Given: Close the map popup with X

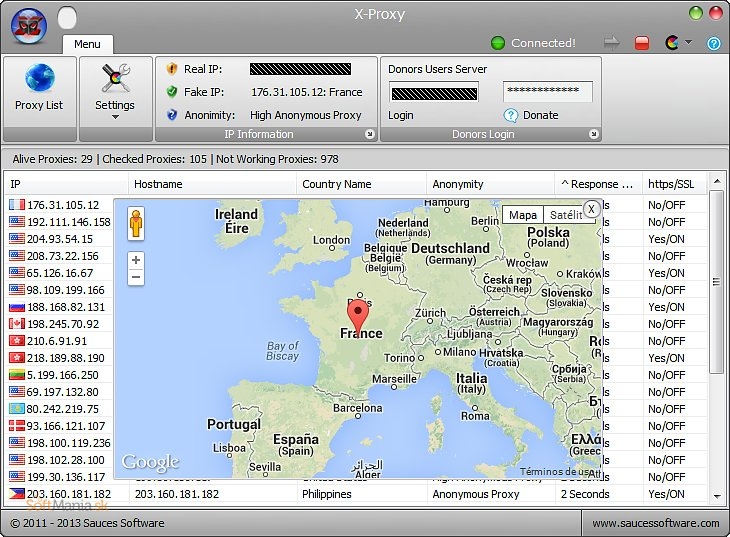Looking at the screenshot, I should [591, 209].
